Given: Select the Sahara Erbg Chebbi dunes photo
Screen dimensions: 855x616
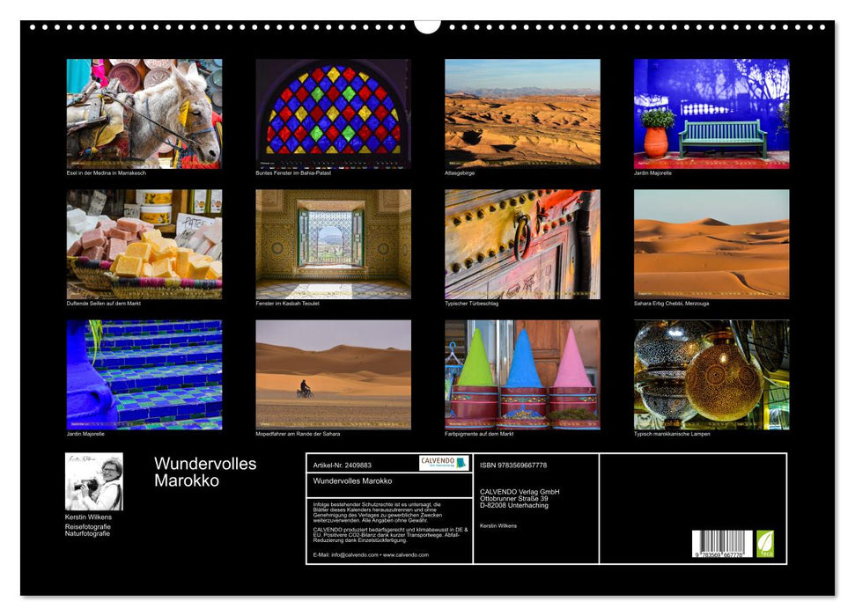Looking at the screenshot, I should click(x=711, y=244).
